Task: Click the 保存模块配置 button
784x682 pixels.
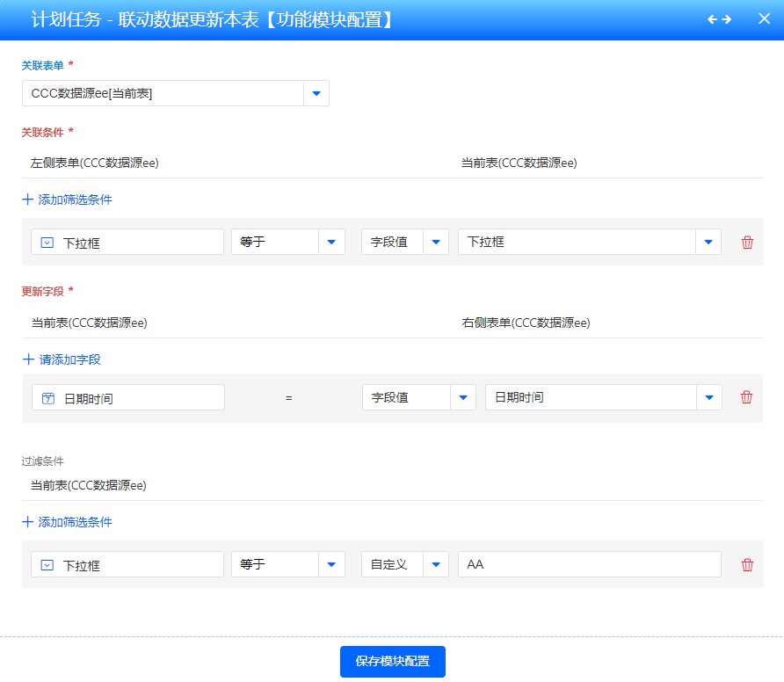Action: pos(392,662)
